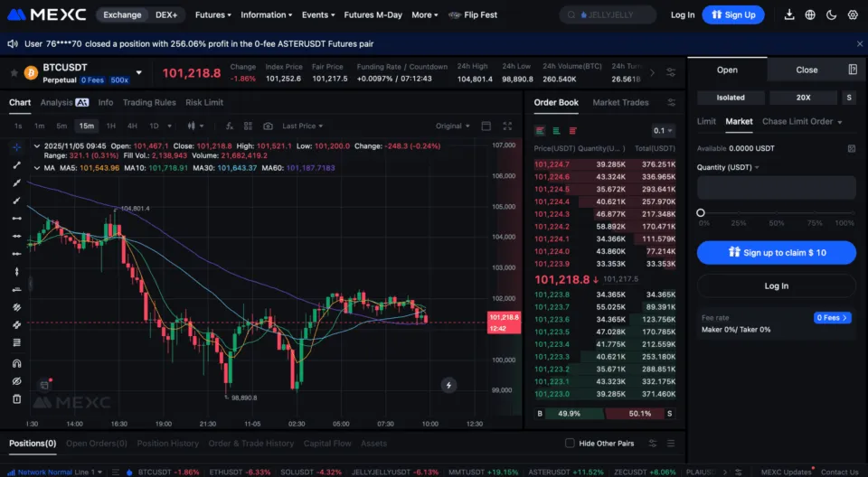Image resolution: width=868 pixels, height=477 pixels.
Task: Select the trend line drawing tool
Action: tap(16, 165)
